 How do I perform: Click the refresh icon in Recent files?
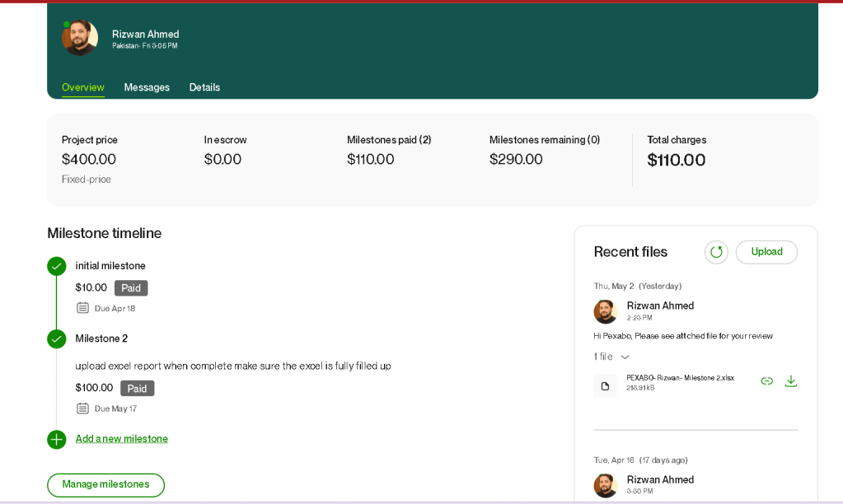click(716, 252)
